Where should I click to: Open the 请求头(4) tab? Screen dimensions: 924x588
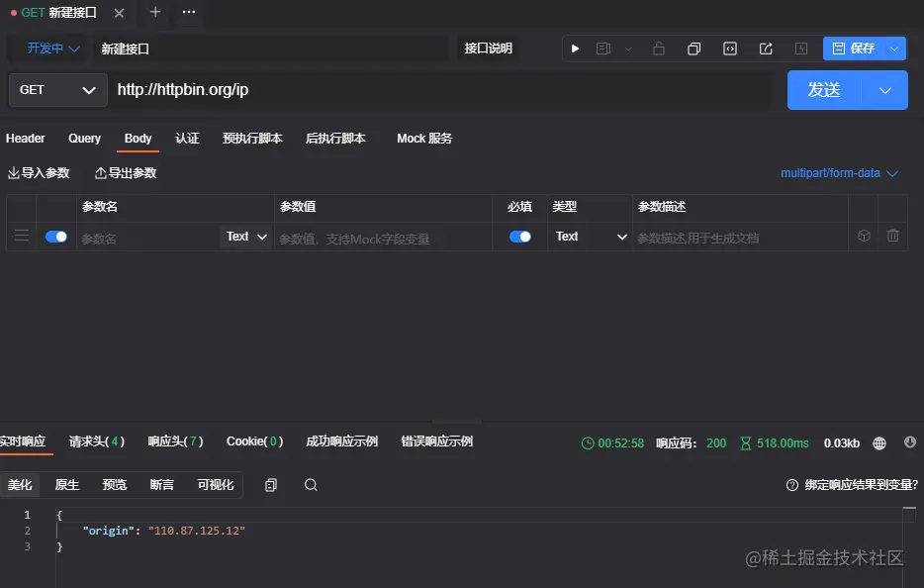pos(97,441)
